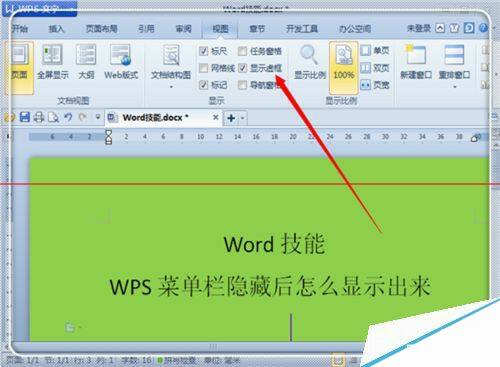Viewport: 500px width, 367px height.
Task: Open the Page Layout (页面布局) tab
Action: [102, 29]
